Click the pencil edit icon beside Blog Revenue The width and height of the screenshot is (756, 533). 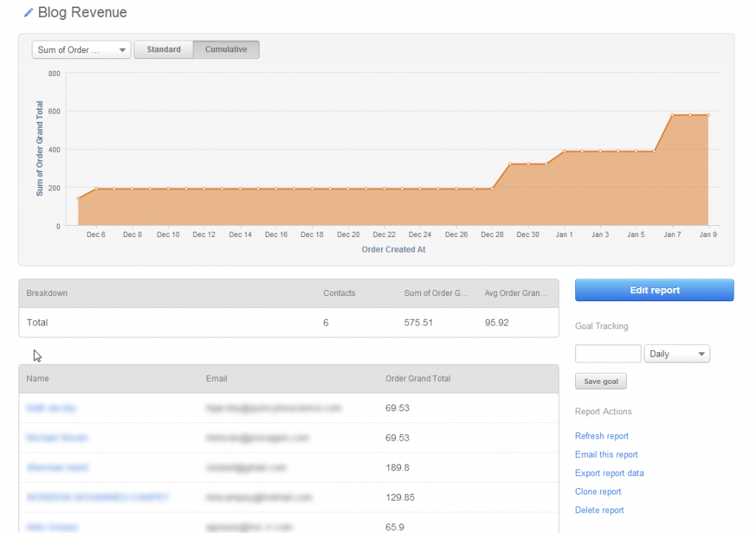(x=28, y=13)
